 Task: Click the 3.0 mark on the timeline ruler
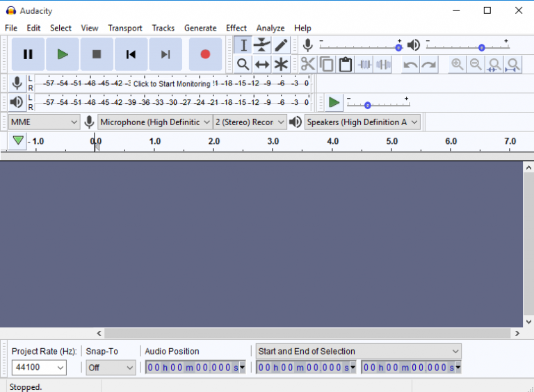pyautogui.click(x=273, y=141)
